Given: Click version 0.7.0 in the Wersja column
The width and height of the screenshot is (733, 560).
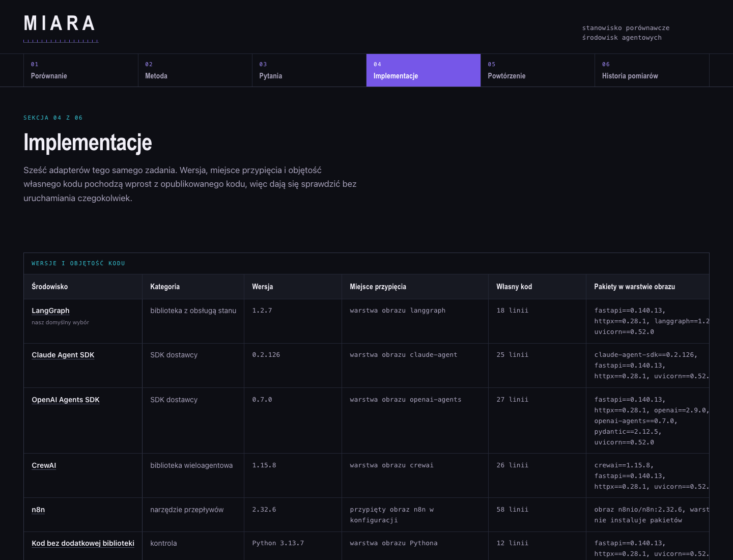Looking at the screenshot, I should [262, 400].
